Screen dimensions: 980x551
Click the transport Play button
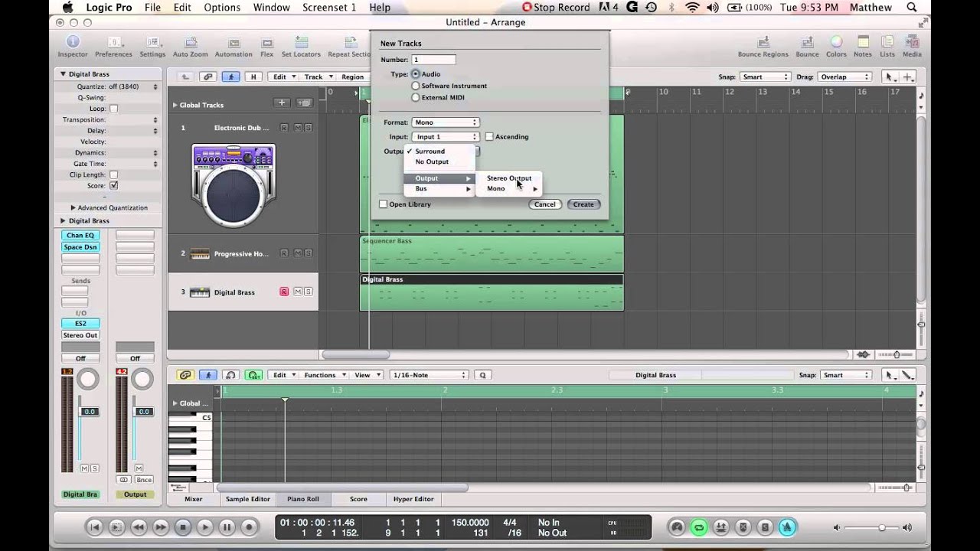(x=204, y=527)
